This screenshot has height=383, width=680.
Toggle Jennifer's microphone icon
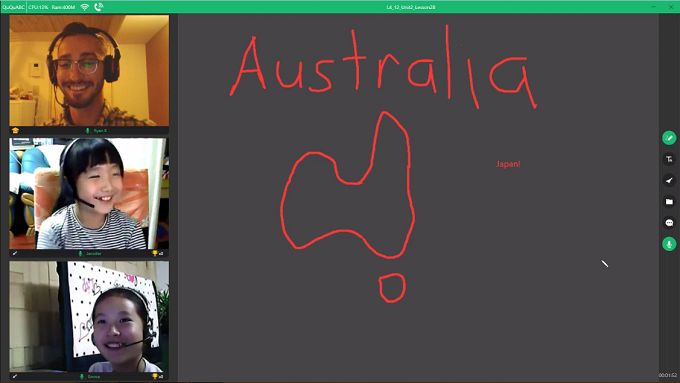(80, 253)
